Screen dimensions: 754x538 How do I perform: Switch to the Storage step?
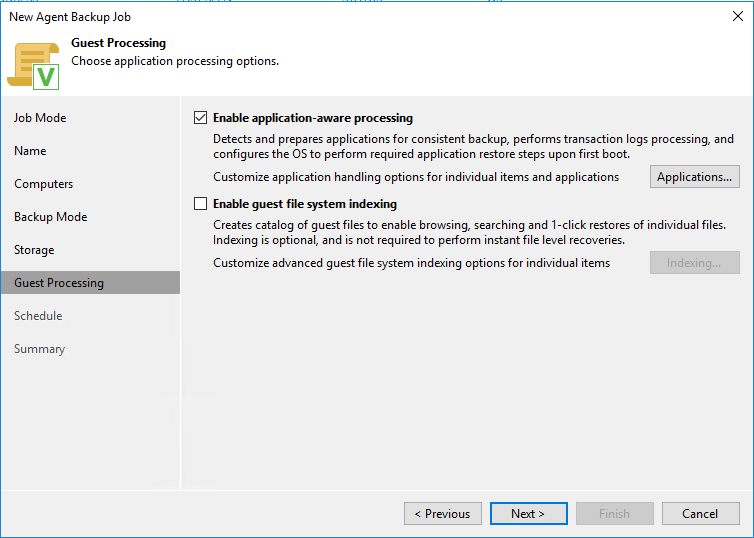[34, 250]
